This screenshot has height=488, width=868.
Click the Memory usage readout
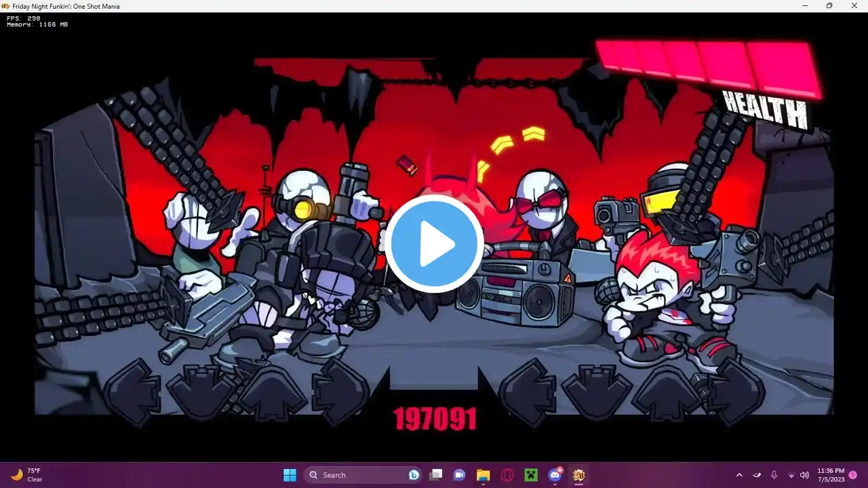[x=37, y=24]
